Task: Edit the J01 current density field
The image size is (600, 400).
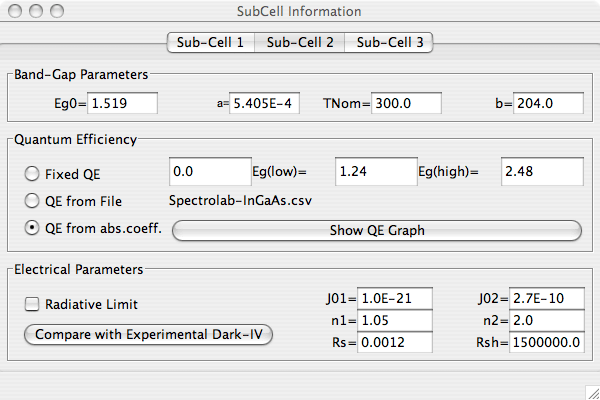Action: point(396,297)
